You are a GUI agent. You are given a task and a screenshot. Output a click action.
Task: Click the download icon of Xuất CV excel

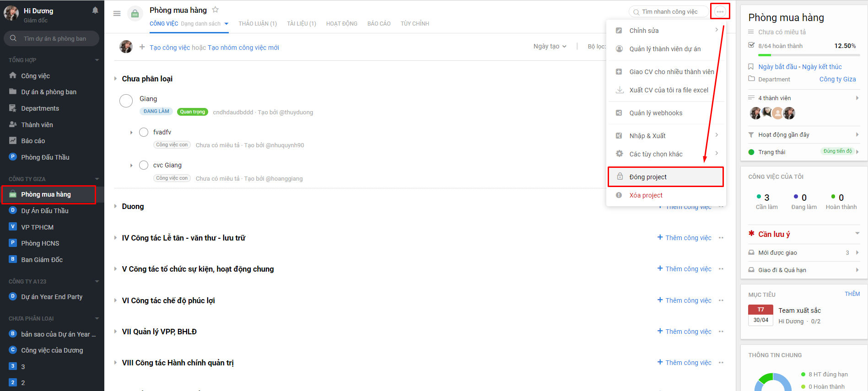click(619, 90)
